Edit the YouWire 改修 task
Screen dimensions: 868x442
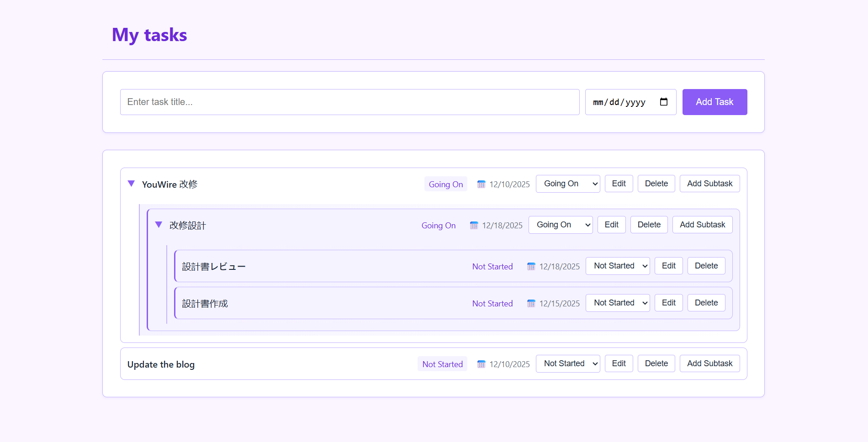coord(619,184)
